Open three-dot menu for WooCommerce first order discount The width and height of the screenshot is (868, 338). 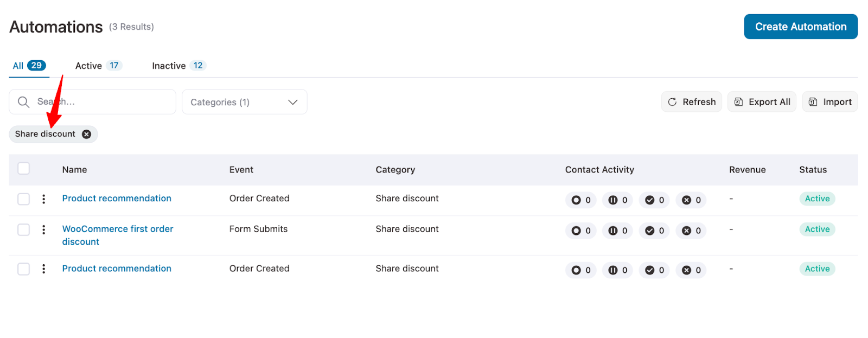pyautogui.click(x=44, y=230)
